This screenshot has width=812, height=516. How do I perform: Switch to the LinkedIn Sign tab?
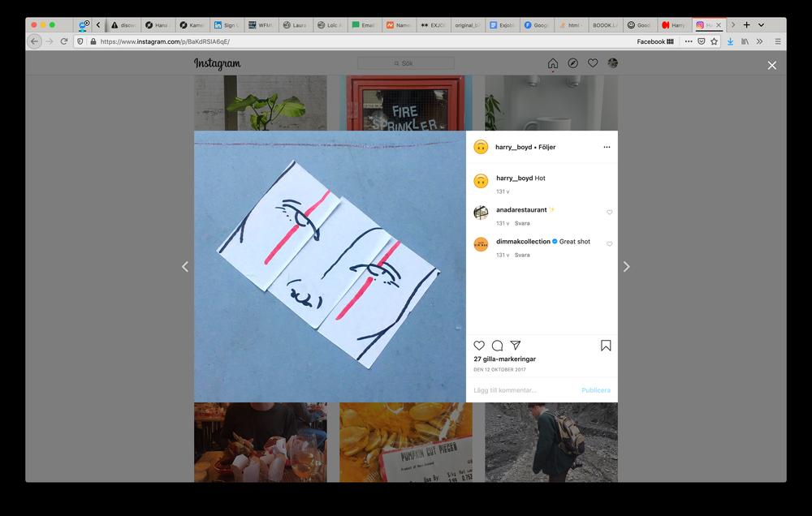click(227, 25)
